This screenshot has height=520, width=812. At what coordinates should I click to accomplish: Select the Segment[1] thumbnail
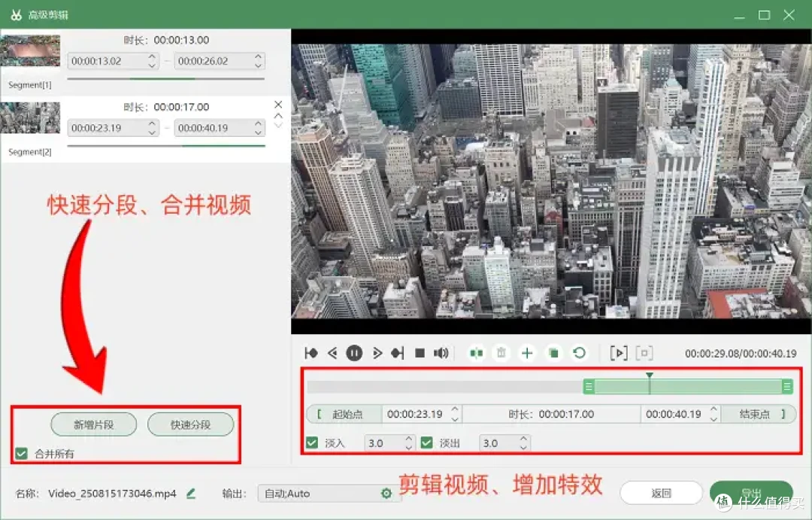coord(31,50)
